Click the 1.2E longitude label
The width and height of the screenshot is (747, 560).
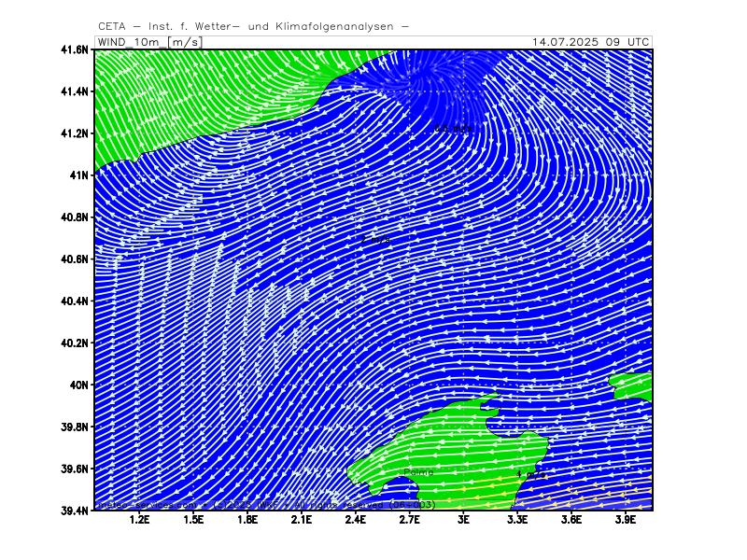139,519
